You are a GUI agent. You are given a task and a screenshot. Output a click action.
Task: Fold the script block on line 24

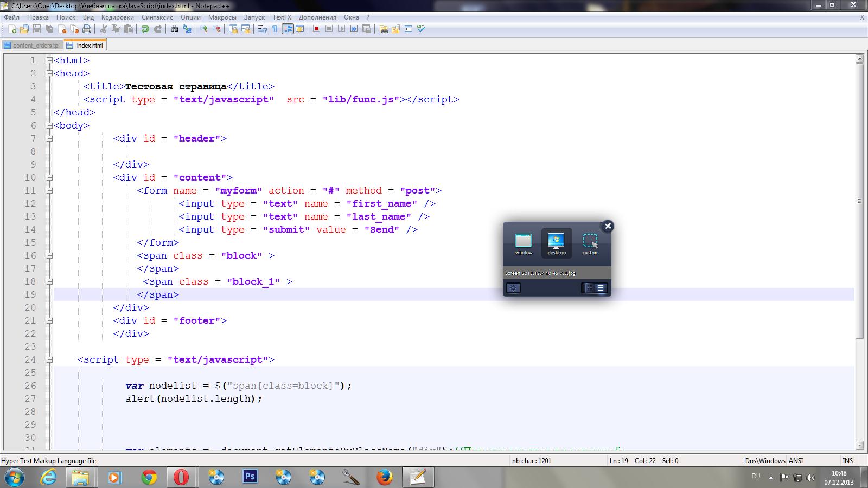[49, 359]
